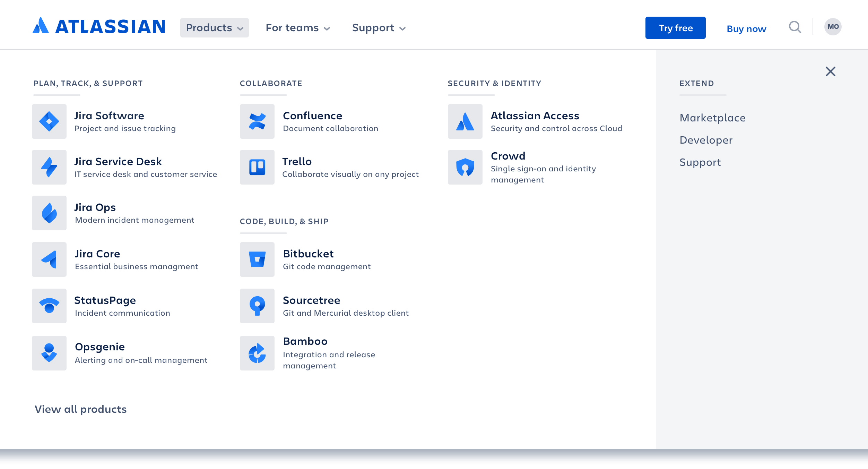The image size is (868, 469).
Task: Open the For teams menu label
Action: [292, 28]
